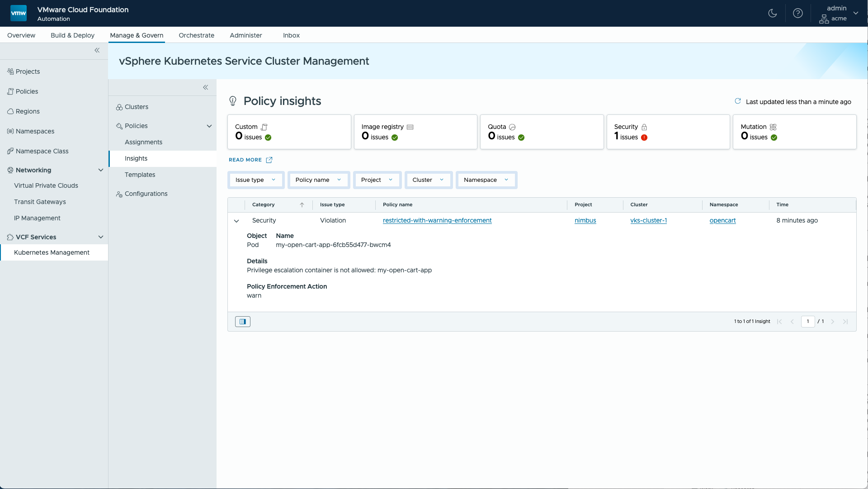Click the acme organization icon
The image size is (868, 489).
pos(824,19)
